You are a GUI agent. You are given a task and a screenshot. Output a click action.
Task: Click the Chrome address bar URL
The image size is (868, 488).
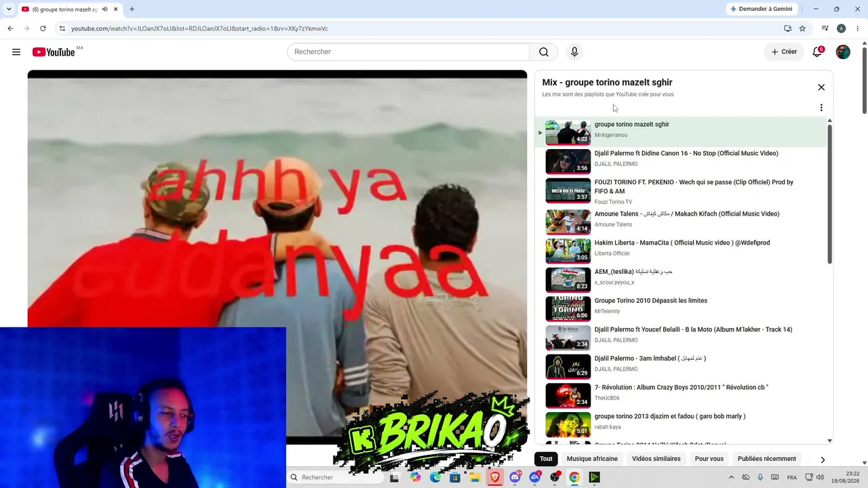(199, 28)
